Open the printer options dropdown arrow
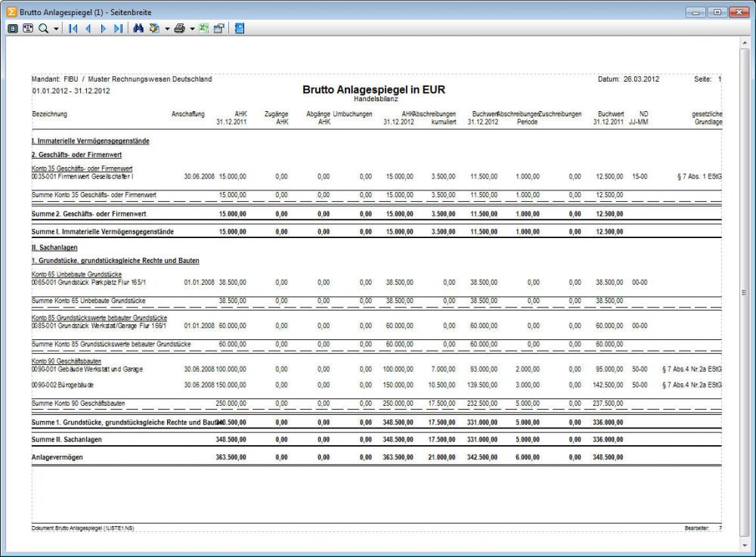756x557 pixels. [192, 29]
